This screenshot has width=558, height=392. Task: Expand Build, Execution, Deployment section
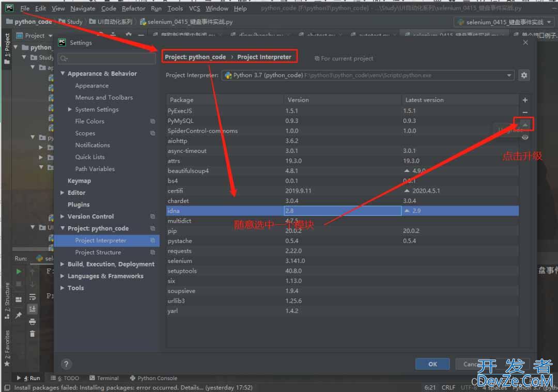(63, 264)
